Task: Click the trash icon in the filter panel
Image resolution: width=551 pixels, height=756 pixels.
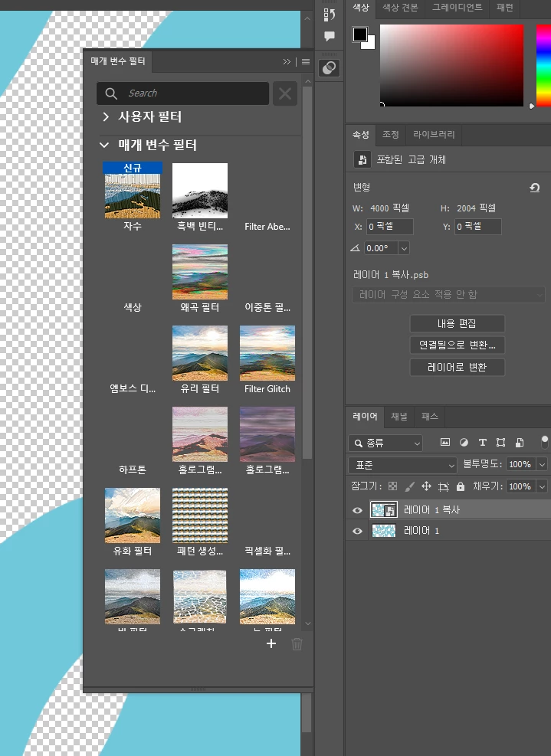Action: [x=297, y=644]
